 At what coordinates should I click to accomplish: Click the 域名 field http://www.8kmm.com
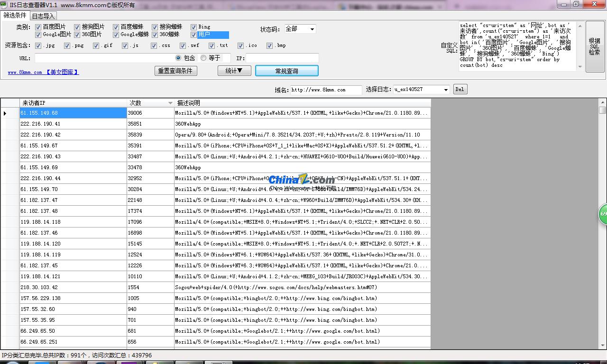326,90
